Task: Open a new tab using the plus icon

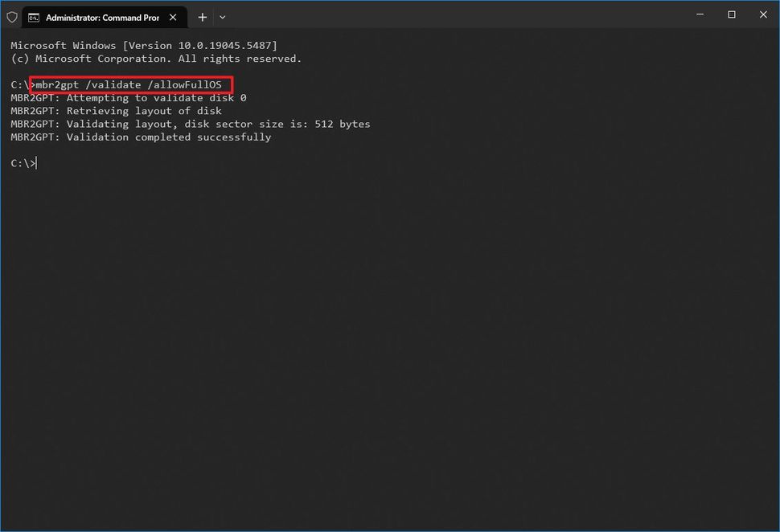Action: [x=202, y=17]
